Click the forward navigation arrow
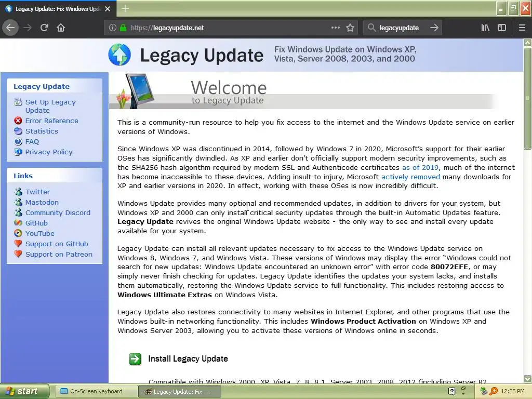 (28, 28)
